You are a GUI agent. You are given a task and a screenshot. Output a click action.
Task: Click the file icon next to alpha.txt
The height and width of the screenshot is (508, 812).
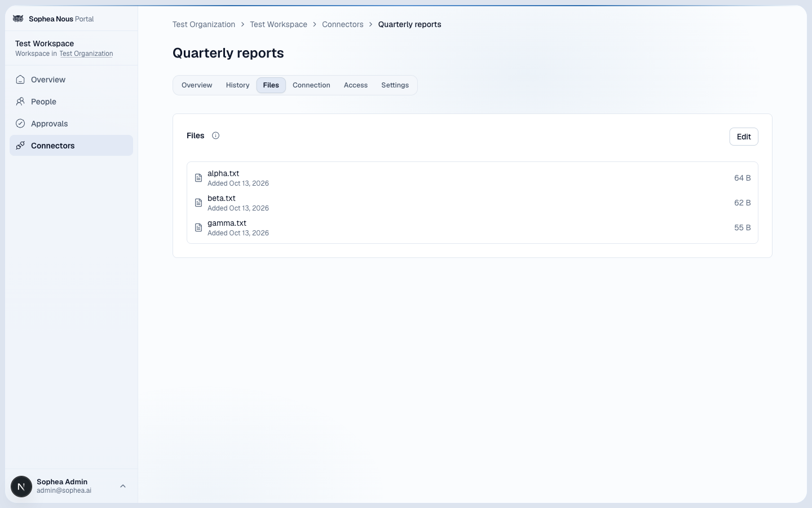point(198,178)
